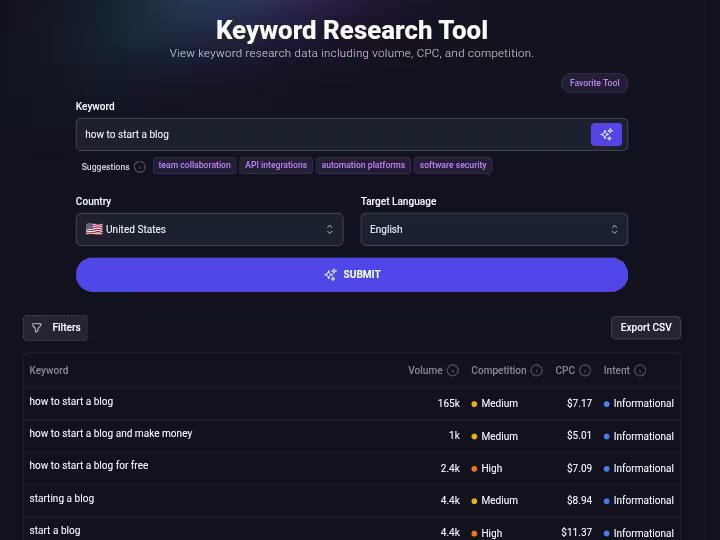Click Informational intent in 'how to start a blog' row
720x540 pixels.
coord(639,403)
